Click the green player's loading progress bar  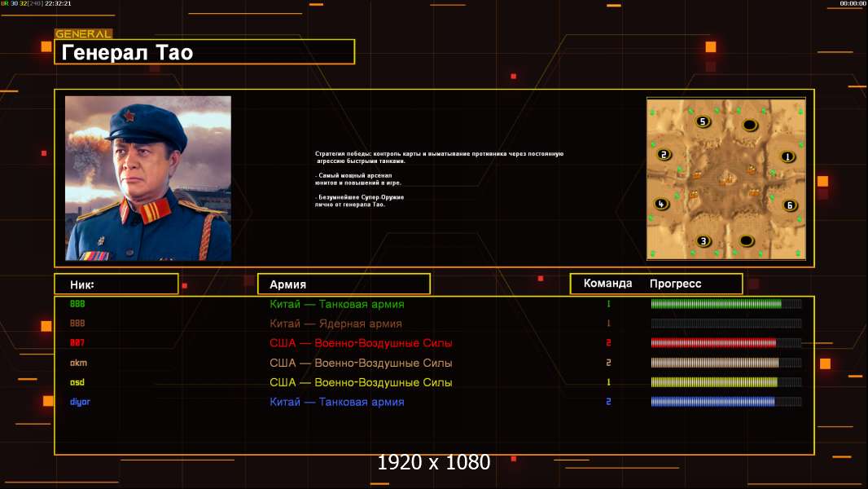click(x=726, y=303)
